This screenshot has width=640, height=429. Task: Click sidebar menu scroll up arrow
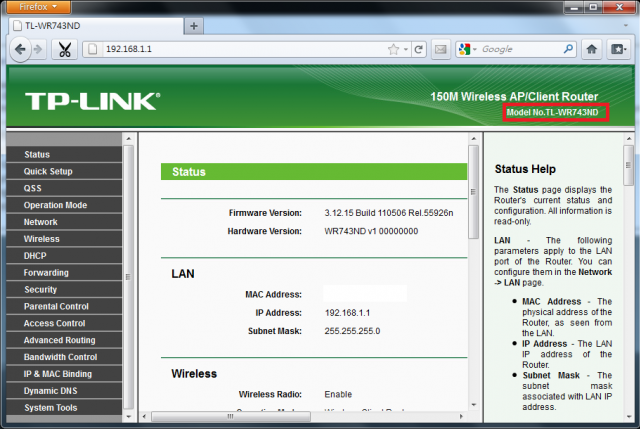[129, 139]
